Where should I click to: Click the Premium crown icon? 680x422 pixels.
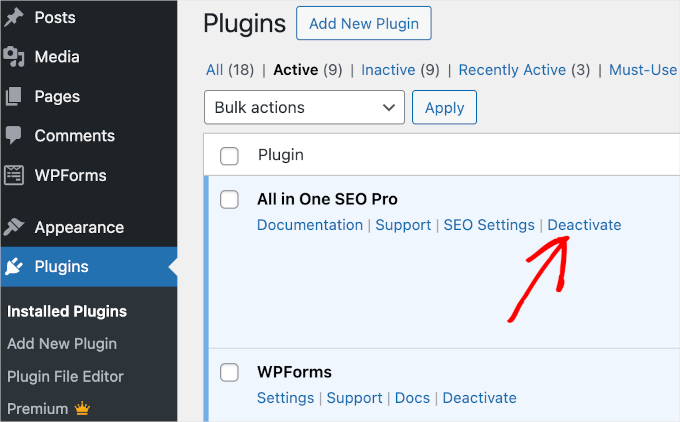click(x=84, y=408)
